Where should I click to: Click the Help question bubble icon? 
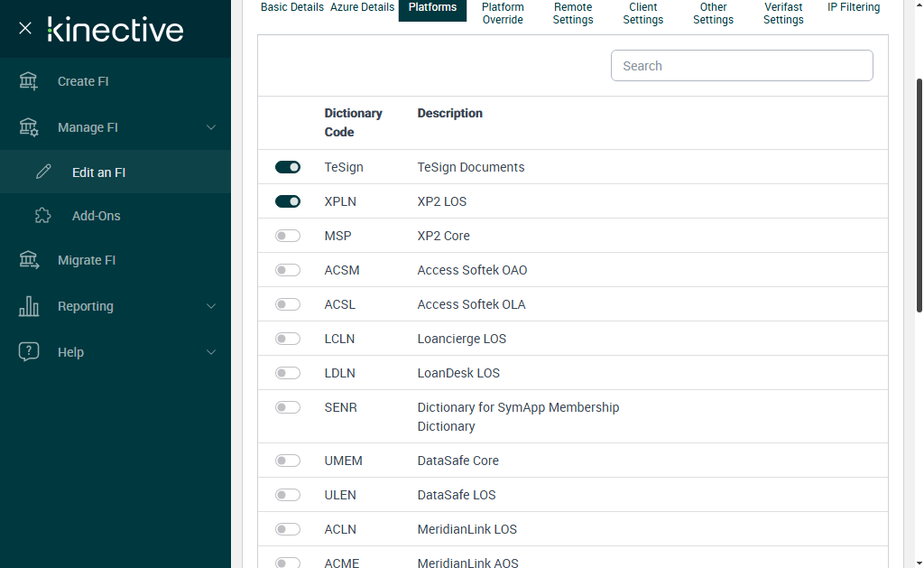(x=29, y=352)
